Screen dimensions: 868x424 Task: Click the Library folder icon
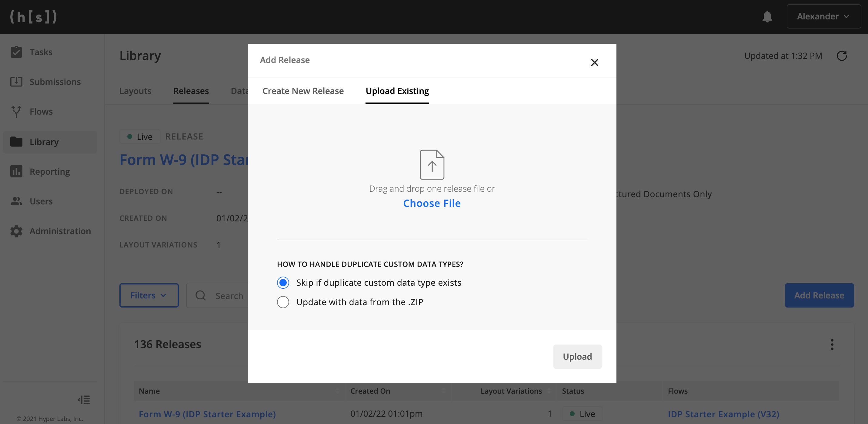[16, 142]
